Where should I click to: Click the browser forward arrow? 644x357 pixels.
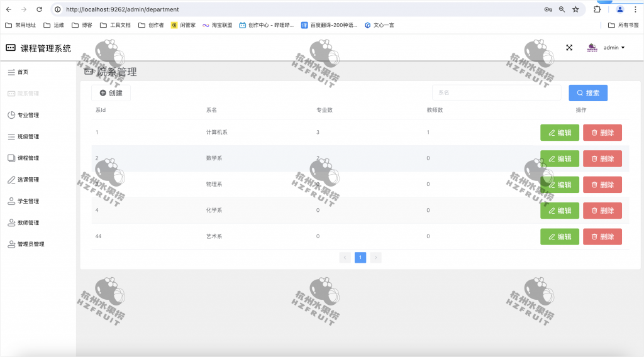point(24,9)
